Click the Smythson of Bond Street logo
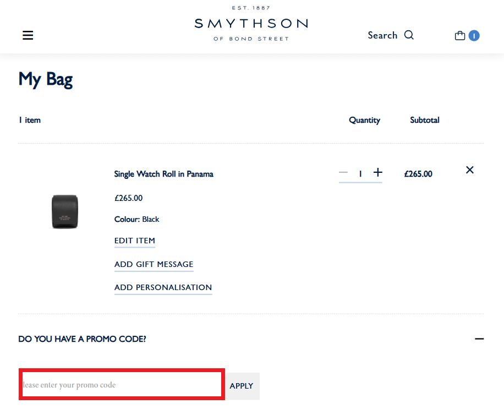This screenshot has height=420, width=504. click(x=251, y=25)
